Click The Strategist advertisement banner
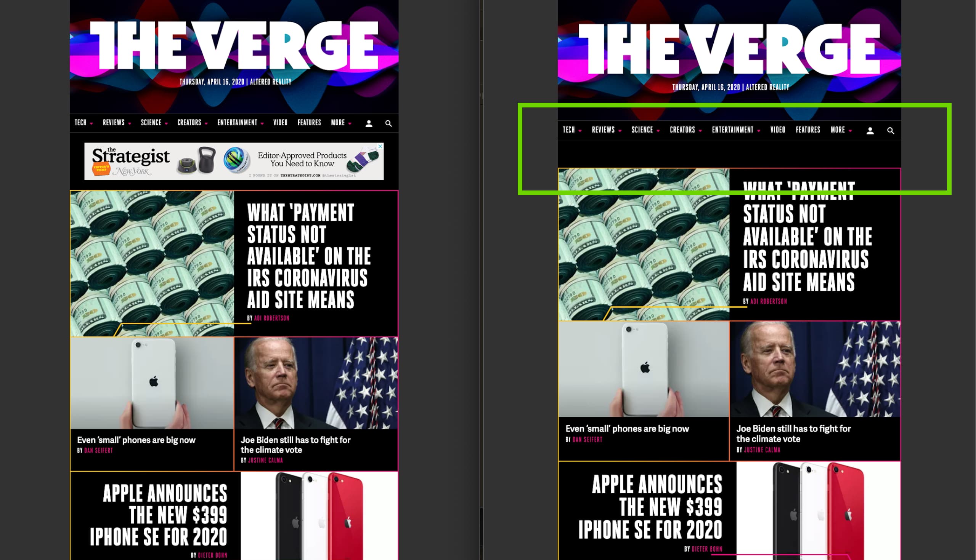976x560 pixels. click(x=234, y=161)
